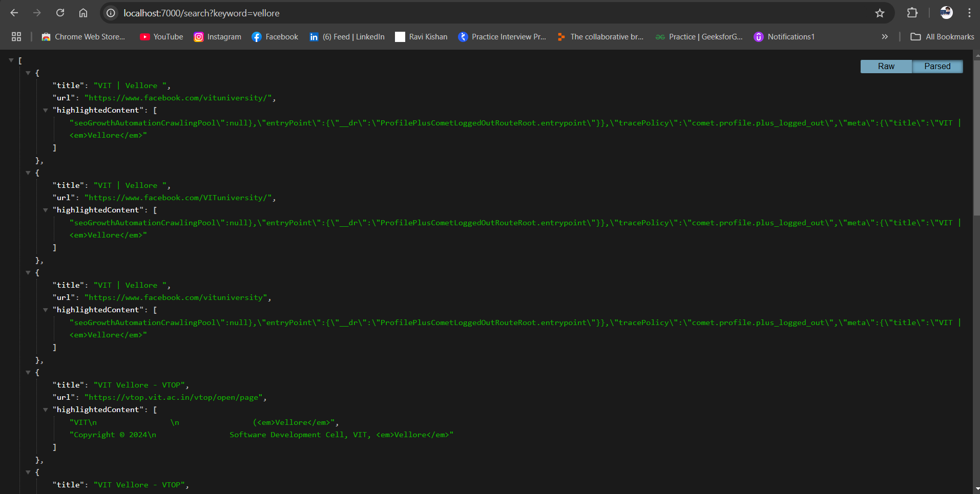980x494 pixels.
Task: Open the Practice Interview bookmark
Action: (x=502, y=37)
